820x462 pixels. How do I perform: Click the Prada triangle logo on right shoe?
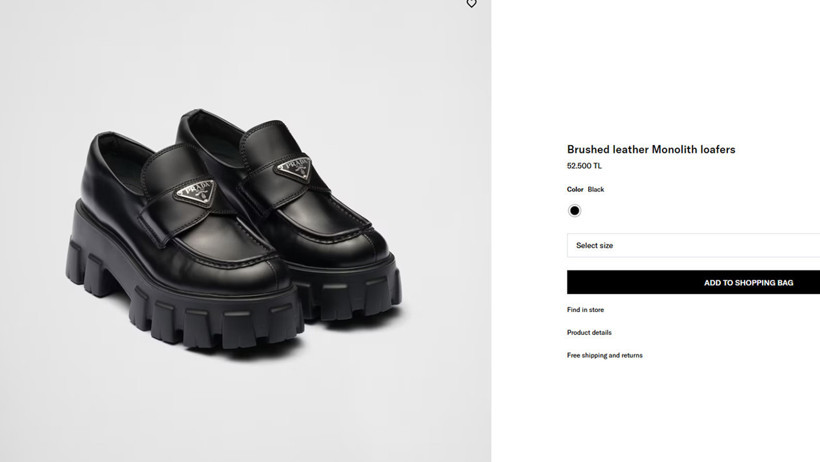click(294, 164)
